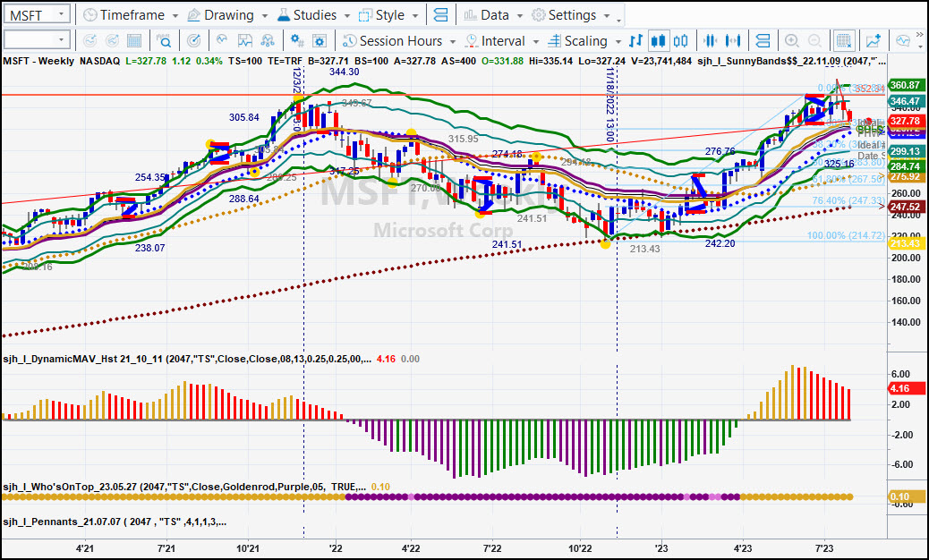Click the second dimmed chart-arrow icon
The image size is (929, 560).
pyautogui.click(x=112, y=41)
